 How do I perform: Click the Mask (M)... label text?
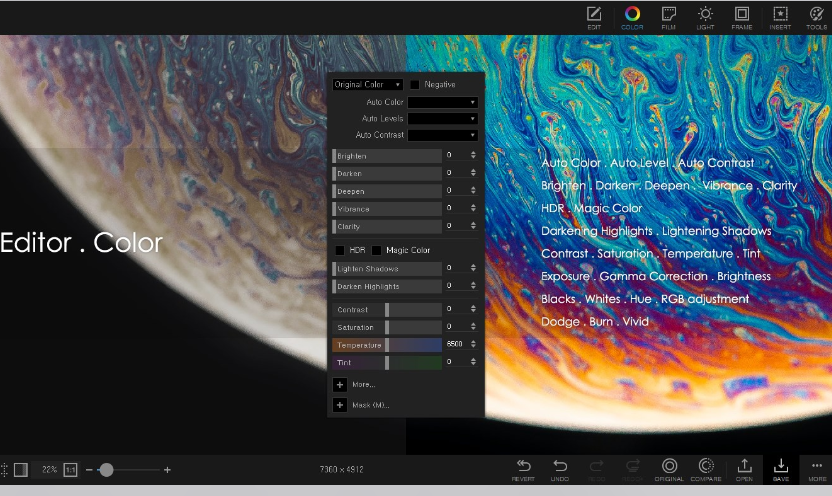[x=370, y=405]
